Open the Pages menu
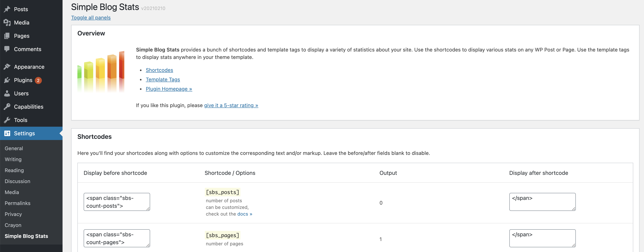Viewport: 644px width, 252px height. [x=31, y=36]
